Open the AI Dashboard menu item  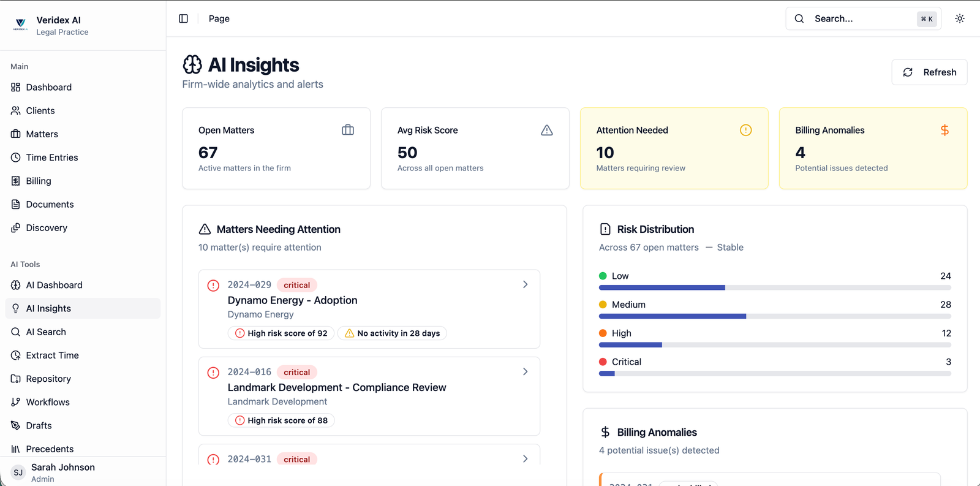pos(54,285)
